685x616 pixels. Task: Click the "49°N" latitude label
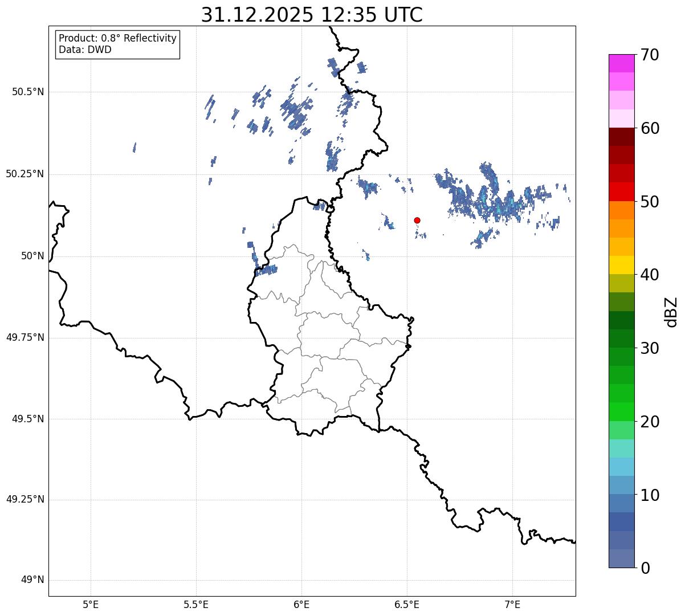pos(33,580)
